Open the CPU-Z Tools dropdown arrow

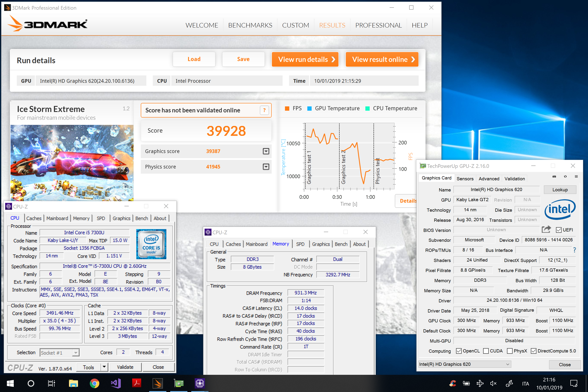[104, 367]
